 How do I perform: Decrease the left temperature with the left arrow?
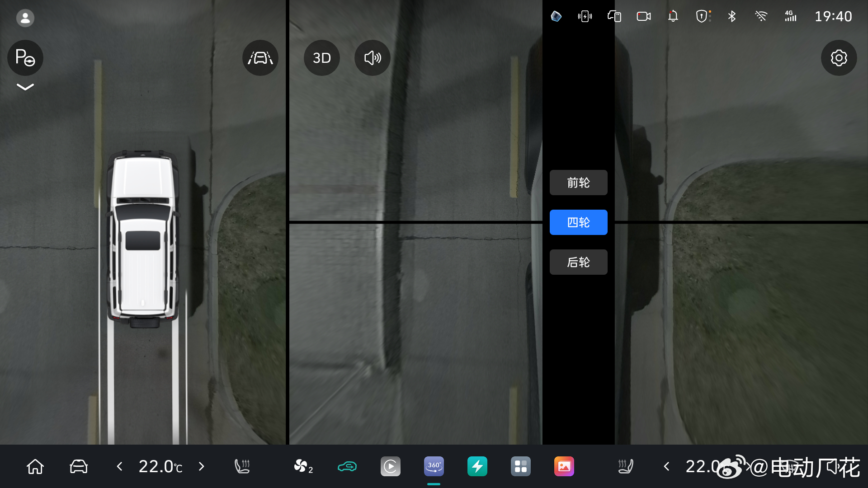click(120, 466)
